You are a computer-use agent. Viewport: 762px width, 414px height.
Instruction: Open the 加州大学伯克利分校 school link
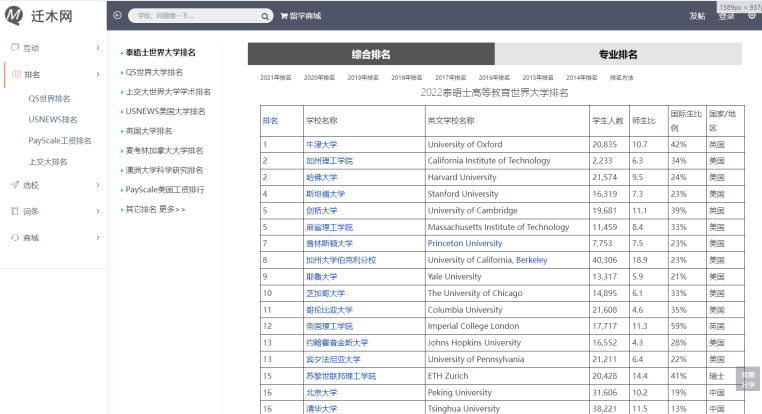tap(341, 260)
